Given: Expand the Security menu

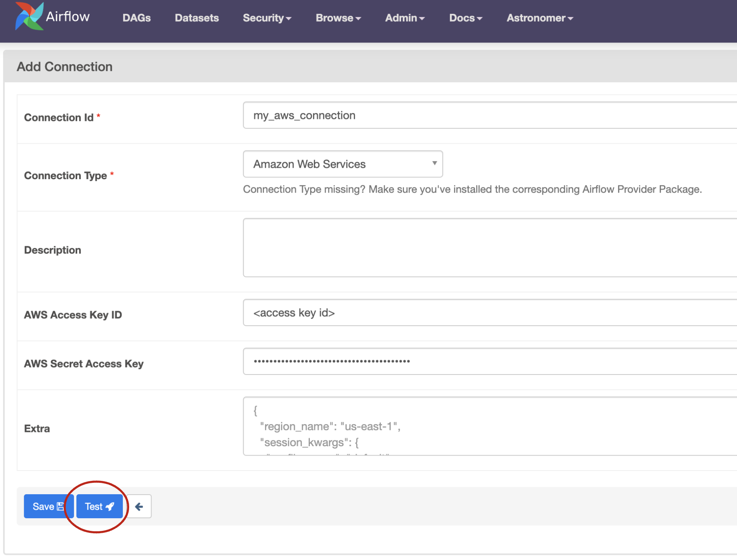Looking at the screenshot, I should 267,18.
